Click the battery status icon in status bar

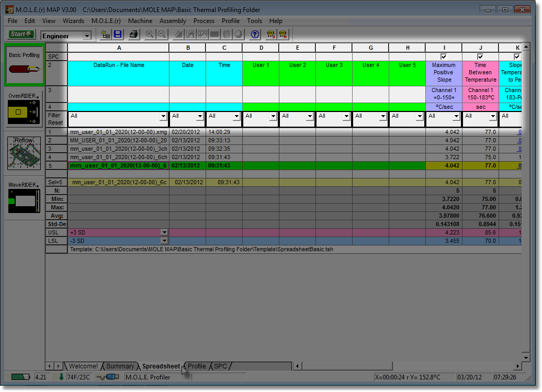(20, 377)
